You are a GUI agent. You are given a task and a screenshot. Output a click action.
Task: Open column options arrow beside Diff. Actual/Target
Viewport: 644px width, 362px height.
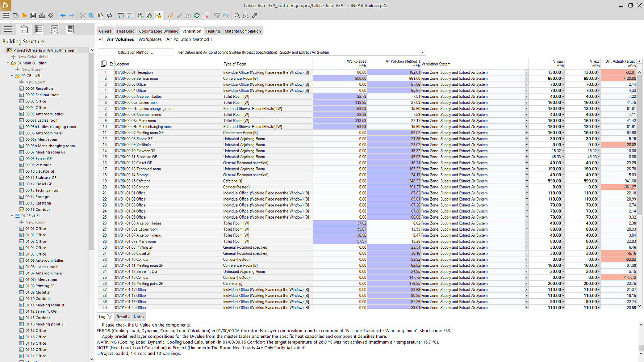(640, 61)
